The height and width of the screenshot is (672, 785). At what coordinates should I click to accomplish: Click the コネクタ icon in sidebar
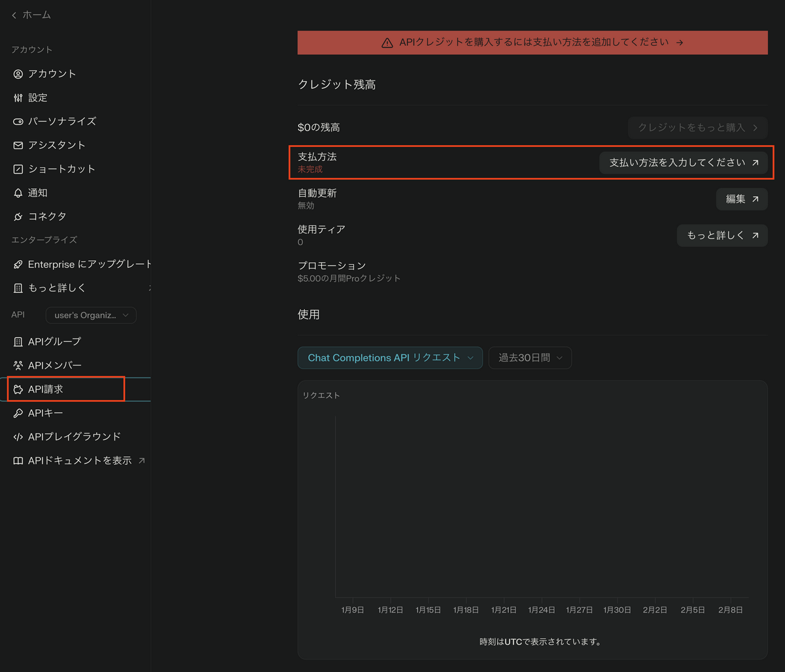[18, 216]
